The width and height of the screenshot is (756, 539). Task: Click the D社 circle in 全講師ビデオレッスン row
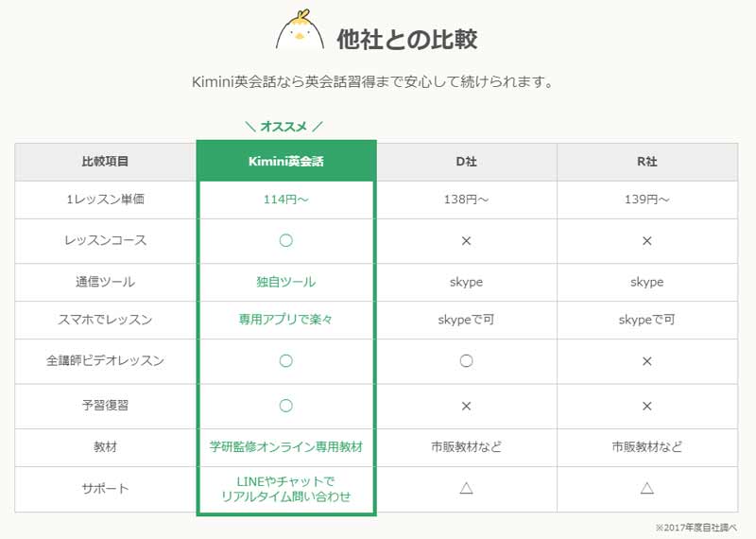466,361
